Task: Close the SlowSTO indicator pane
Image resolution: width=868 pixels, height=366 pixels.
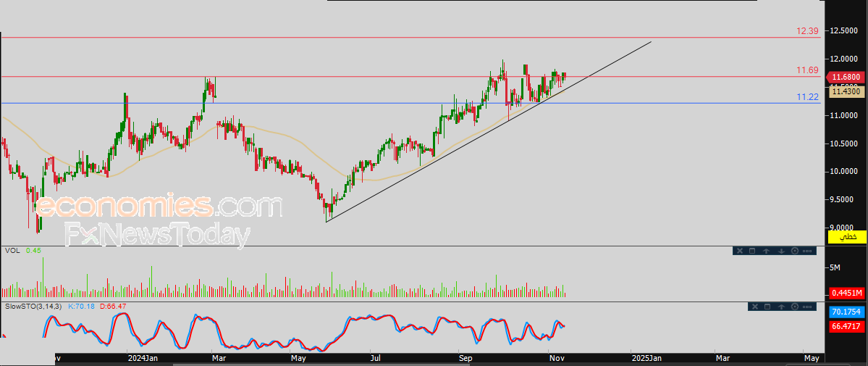Action: 755,307
